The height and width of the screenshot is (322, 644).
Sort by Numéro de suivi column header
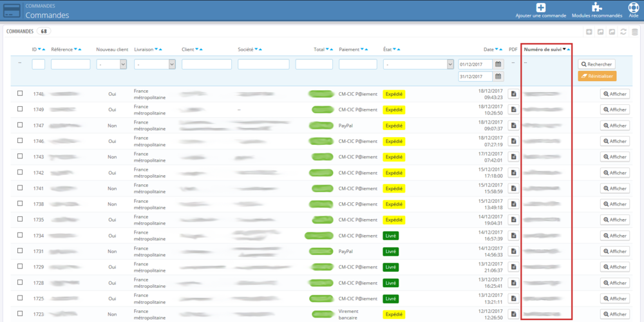[x=544, y=50]
